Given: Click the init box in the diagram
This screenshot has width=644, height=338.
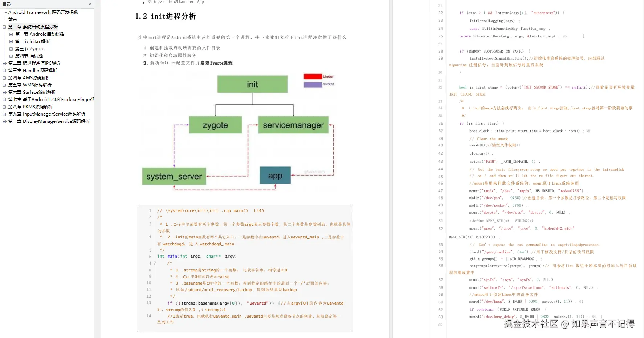Looking at the screenshot, I should (252, 84).
